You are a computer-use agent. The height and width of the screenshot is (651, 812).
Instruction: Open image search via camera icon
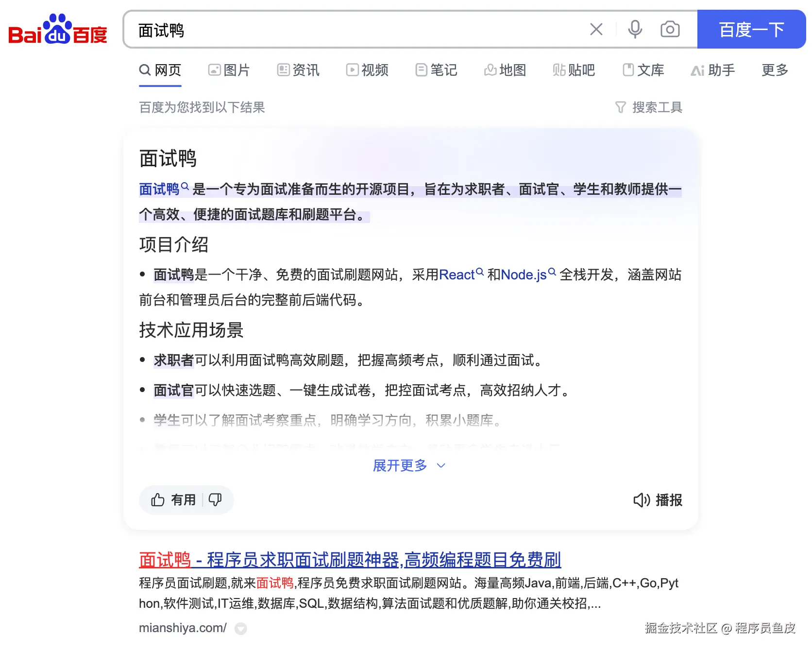670,30
